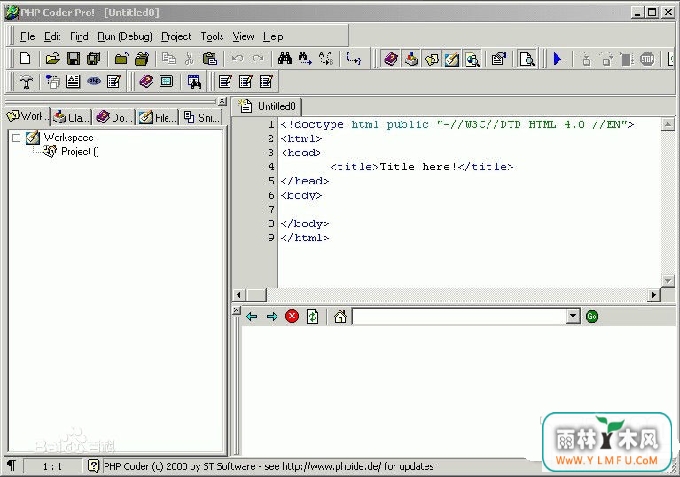680x477 pixels.
Task: Open the Help menu
Action: [x=273, y=36]
